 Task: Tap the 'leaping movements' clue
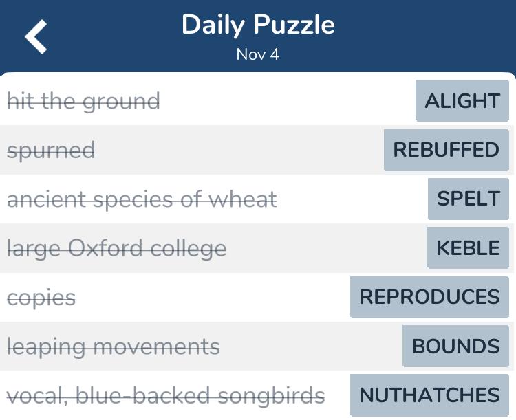point(114,347)
